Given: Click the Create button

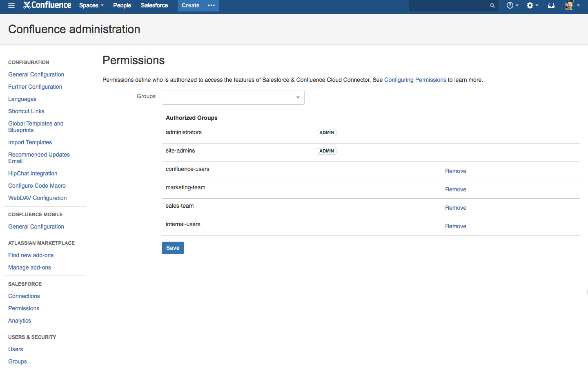Looking at the screenshot, I should coord(190,5).
